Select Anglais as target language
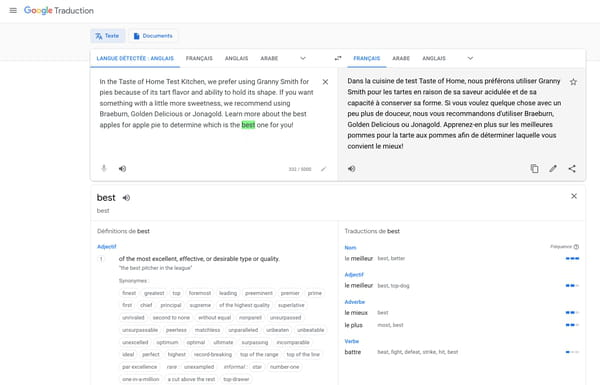Screen dimensions: 600x385 click(434, 59)
